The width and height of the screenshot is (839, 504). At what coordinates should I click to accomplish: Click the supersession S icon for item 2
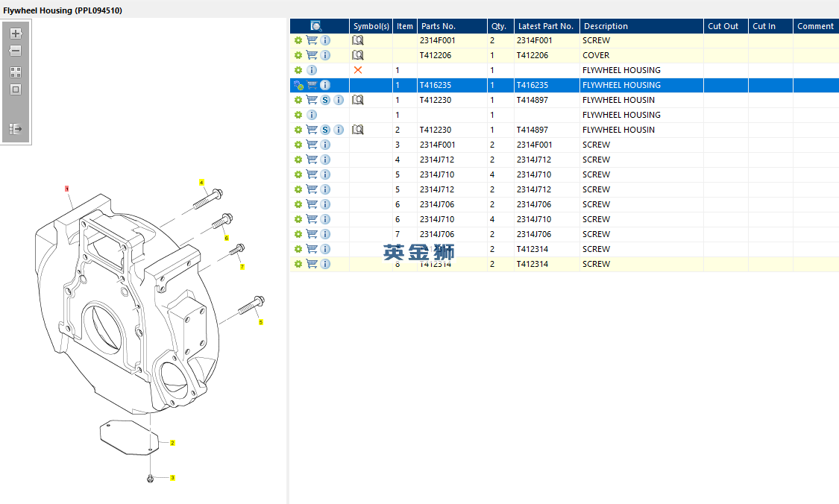point(325,130)
